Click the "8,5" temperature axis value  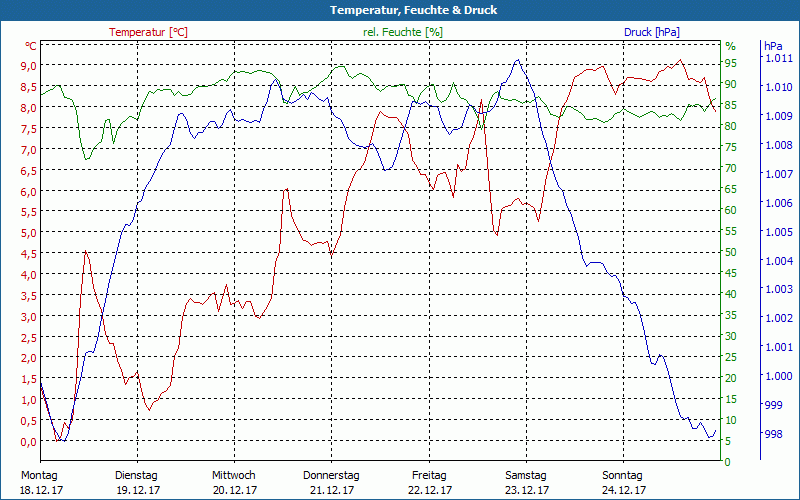click(29, 86)
